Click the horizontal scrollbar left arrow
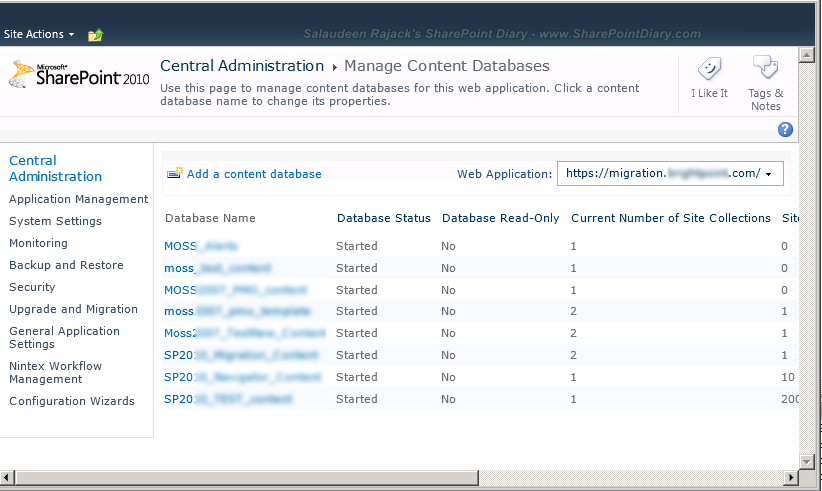Screen dimensions: 822x491 (x=7, y=477)
